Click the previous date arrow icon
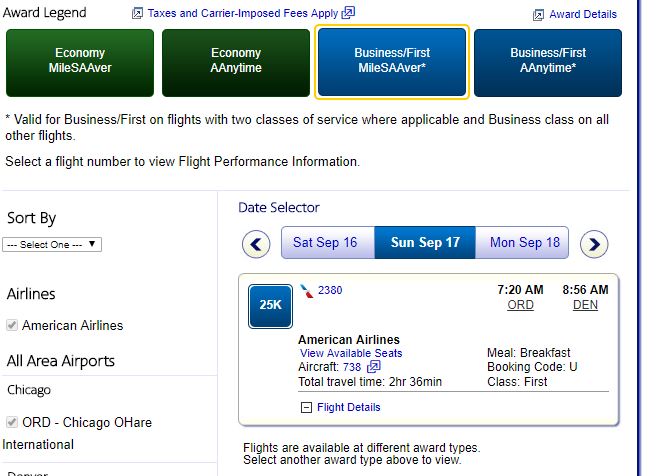Screen dimensions: 669x476 pos(257,243)
